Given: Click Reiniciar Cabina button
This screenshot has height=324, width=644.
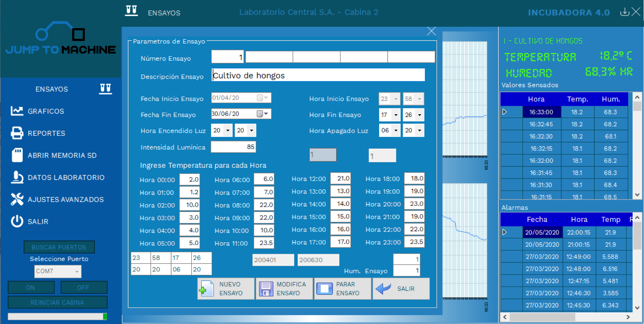Looking at the screenshot, I should point(57,302).
